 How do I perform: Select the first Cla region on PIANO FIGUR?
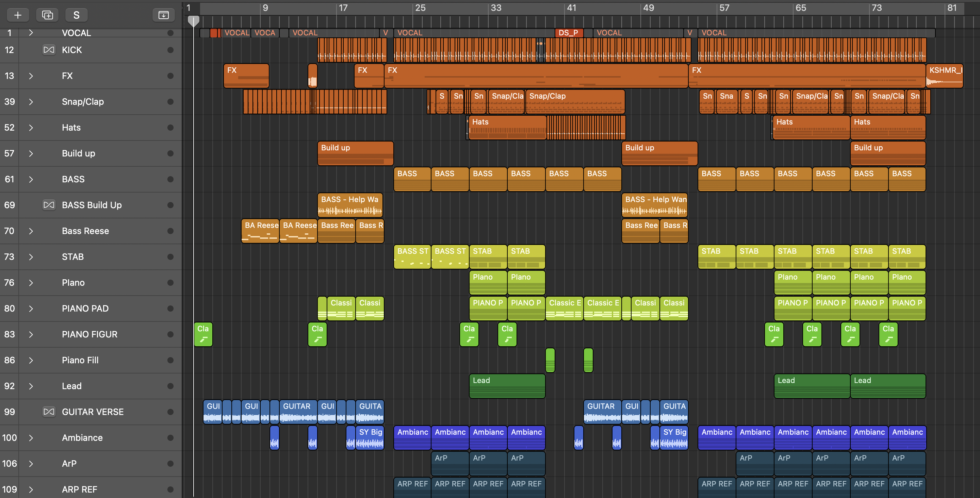point(203,334)
